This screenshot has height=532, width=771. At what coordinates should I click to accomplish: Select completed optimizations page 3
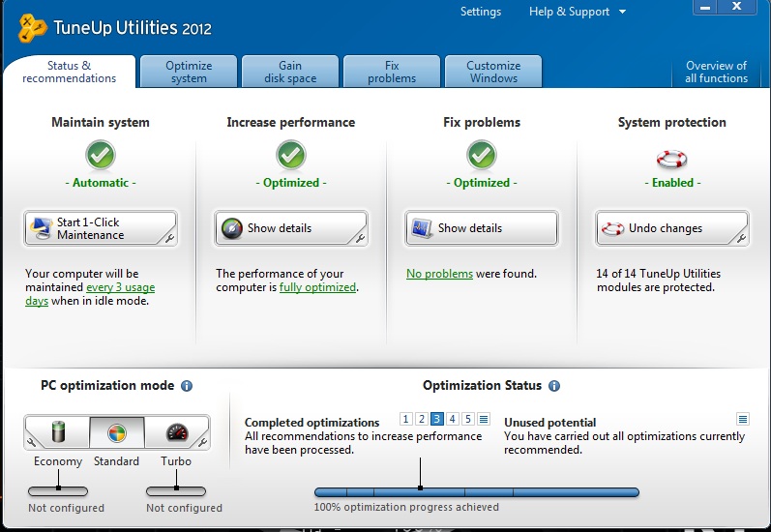[436, 419]
